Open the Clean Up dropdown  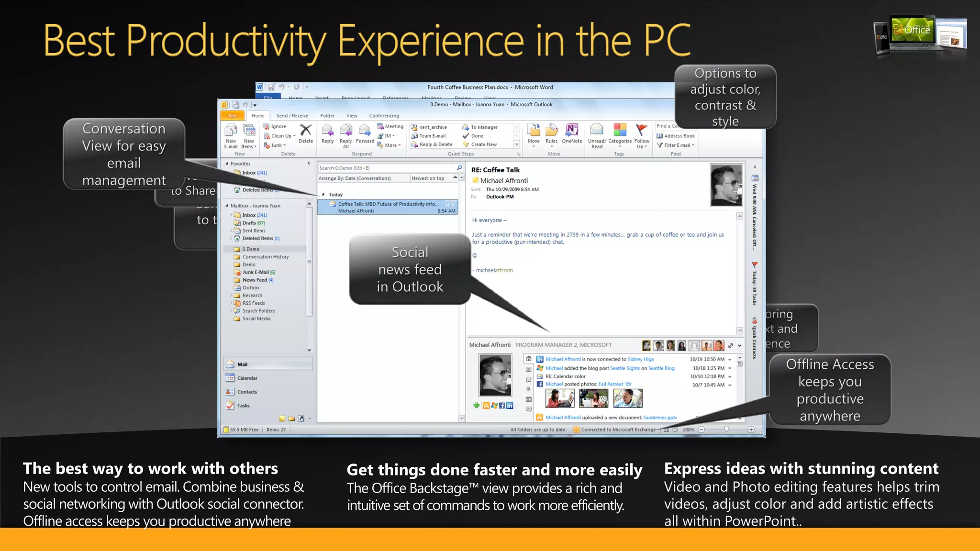(294, 136)
